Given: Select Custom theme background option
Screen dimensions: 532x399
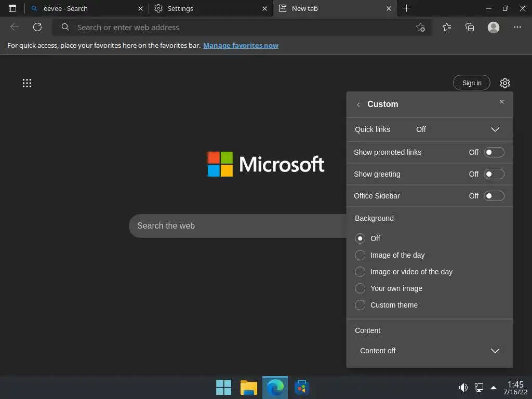Looking at the screenshot, I should 360,305.
